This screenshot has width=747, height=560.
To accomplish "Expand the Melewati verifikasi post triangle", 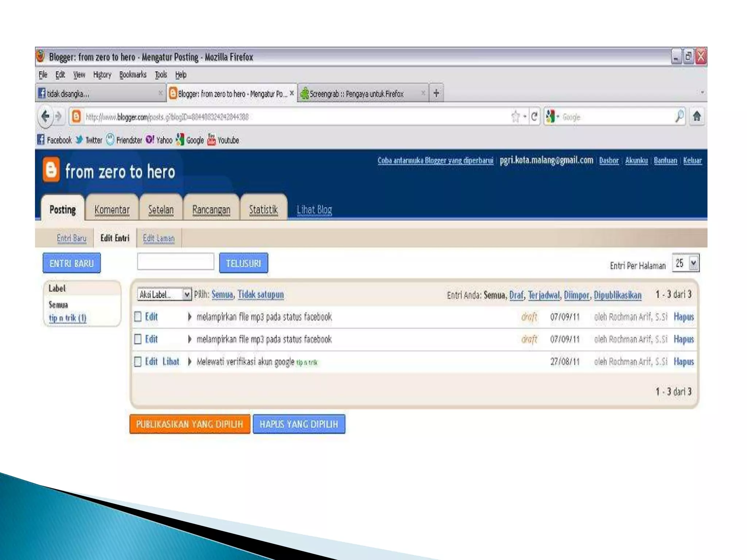I will click(x=190, y=362).
